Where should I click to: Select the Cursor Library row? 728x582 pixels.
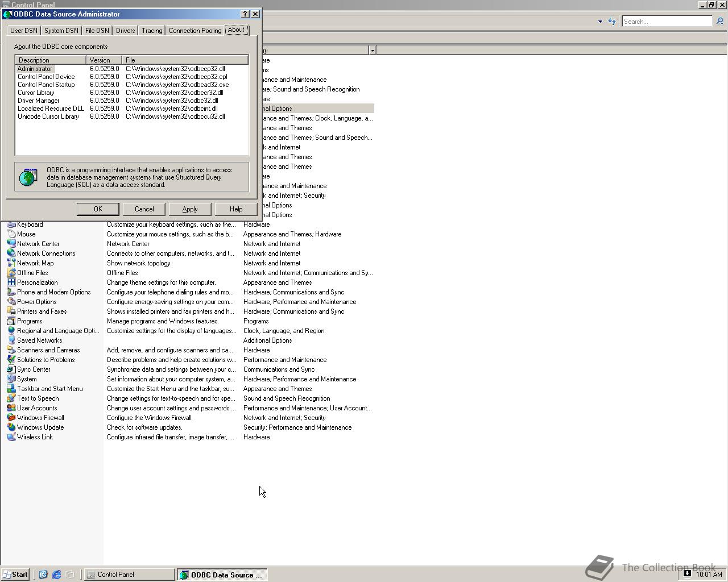pos(132,93)
